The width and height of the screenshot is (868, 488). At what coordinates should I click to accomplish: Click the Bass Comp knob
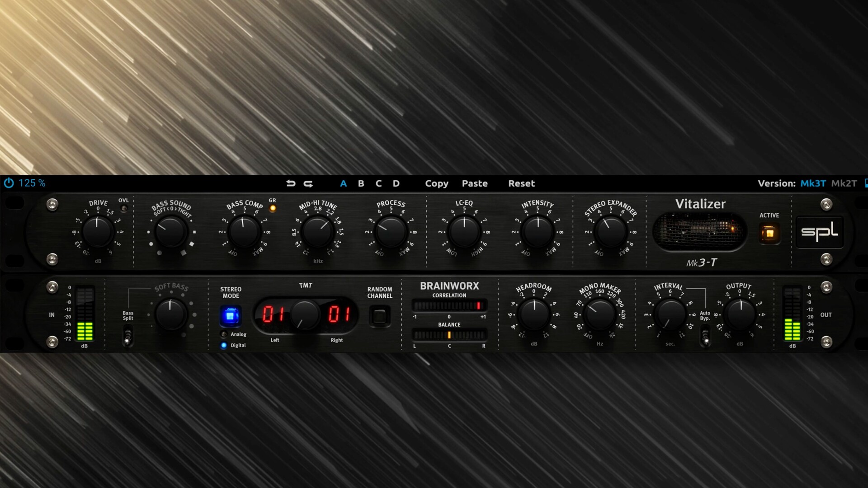pyautogui.click(x=244, y=232)
